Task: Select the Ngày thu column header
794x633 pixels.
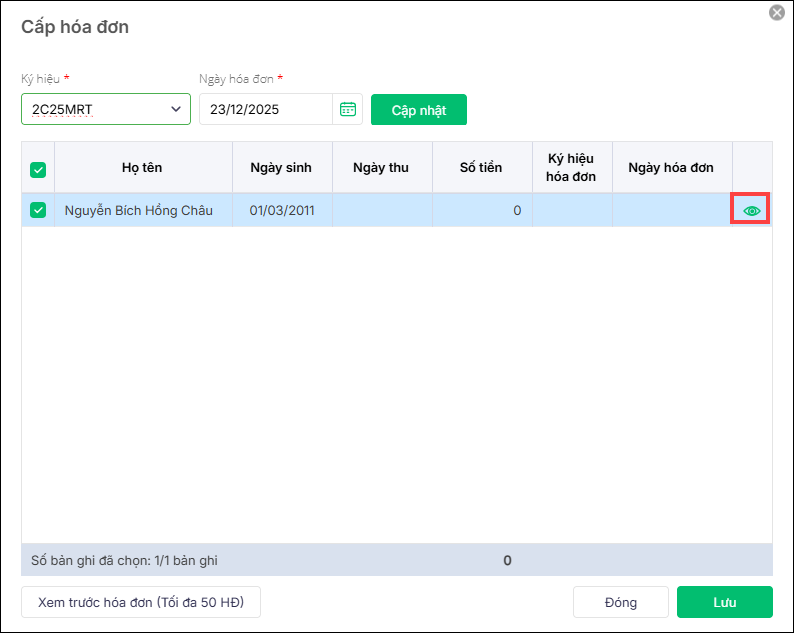Action: (381, 168)
